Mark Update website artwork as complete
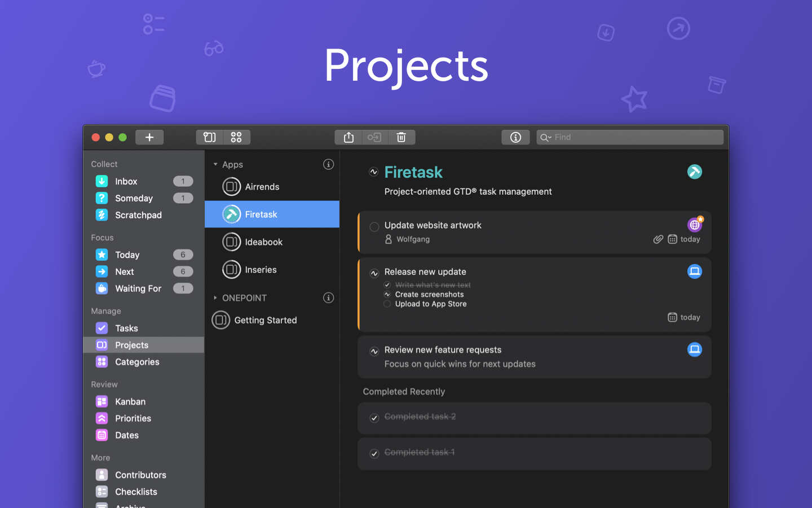The height and width of the screenshot is (508, 812). pyautogui.click(x=374, y=227)
